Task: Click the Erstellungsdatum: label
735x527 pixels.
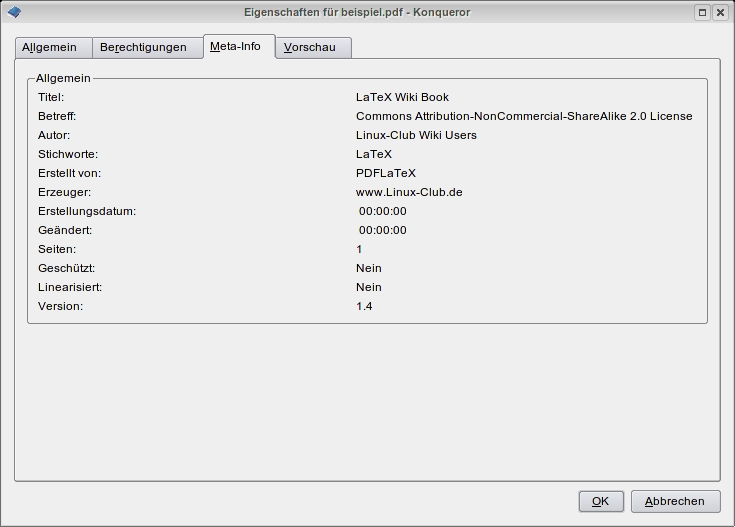Action: (x=87, y=211)
